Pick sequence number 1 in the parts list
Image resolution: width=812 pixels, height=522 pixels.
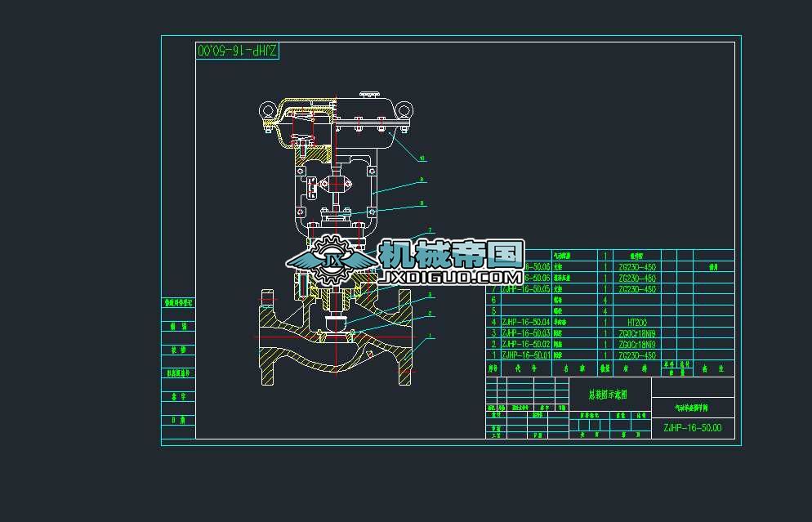pyautogui.click(x=493, y=355)
